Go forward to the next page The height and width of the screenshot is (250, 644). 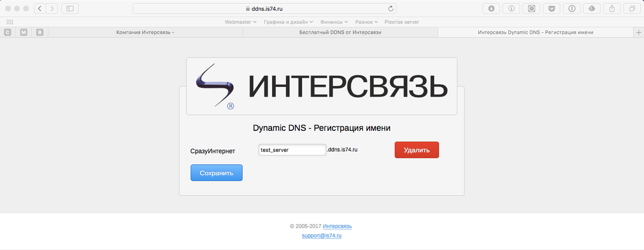[53, 9]
